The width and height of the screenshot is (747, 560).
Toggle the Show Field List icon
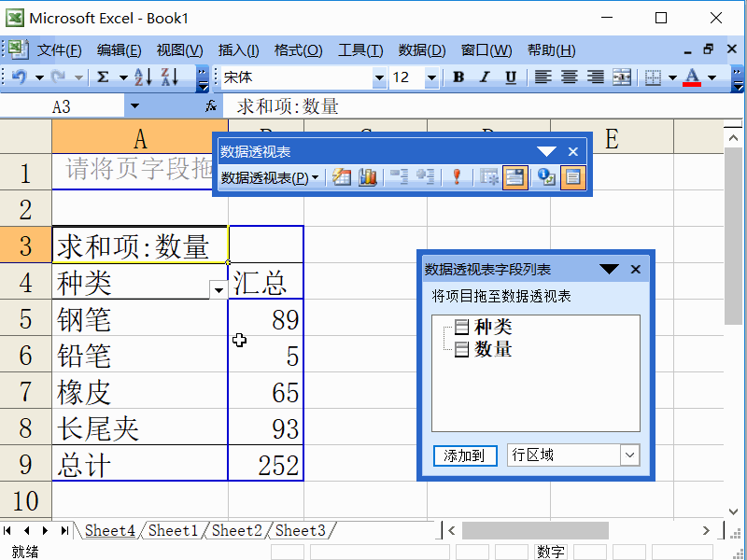coord(572,177)
